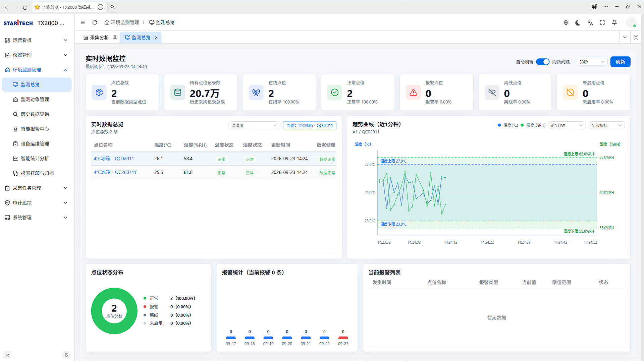Click the red 09-23 alarm bar

coord(343,338)
